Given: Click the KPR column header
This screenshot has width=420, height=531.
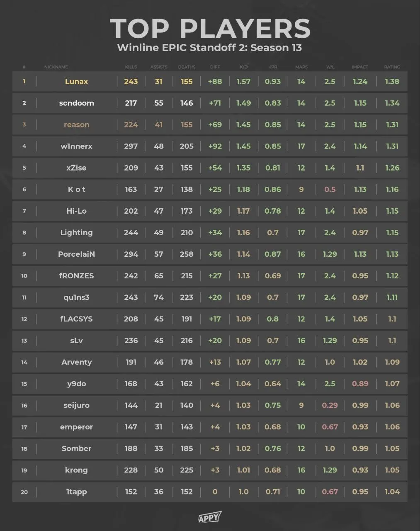Looking at the screenshot, I should [x=272, y=67].
